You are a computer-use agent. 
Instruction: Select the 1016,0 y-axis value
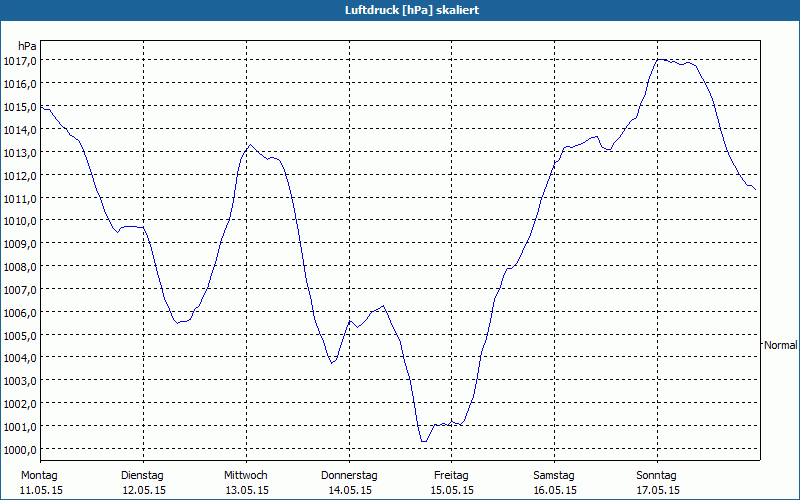tap(20, 84)
